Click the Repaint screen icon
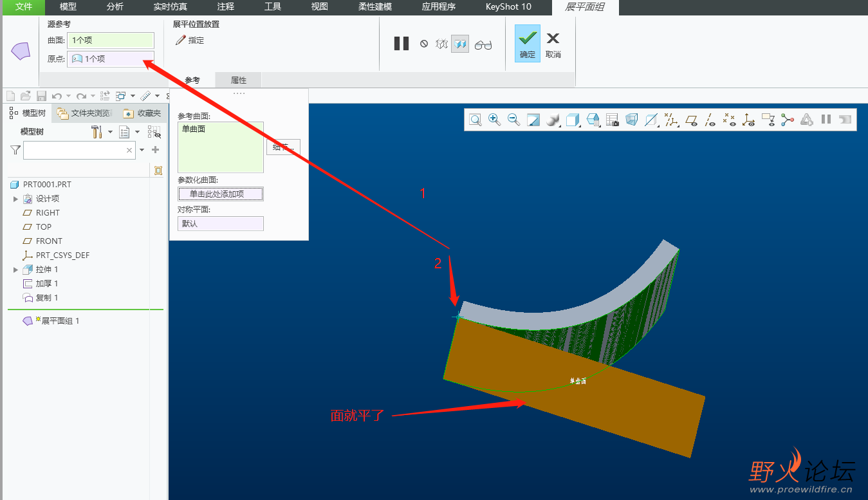 point(533,119)
